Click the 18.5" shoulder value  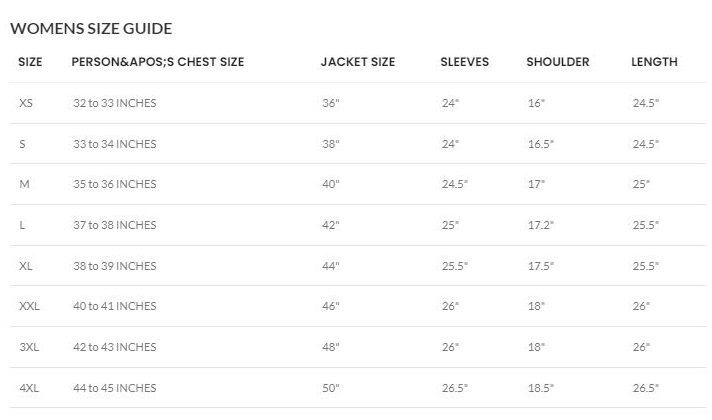[x=540, y=387]
